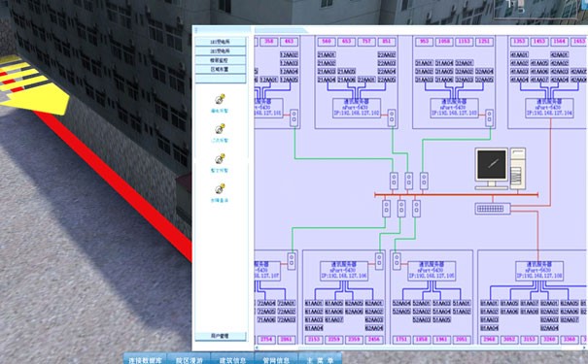Select communication server with IP 192.168.127.102
The image size is (588, 364).
pos(357,108)
